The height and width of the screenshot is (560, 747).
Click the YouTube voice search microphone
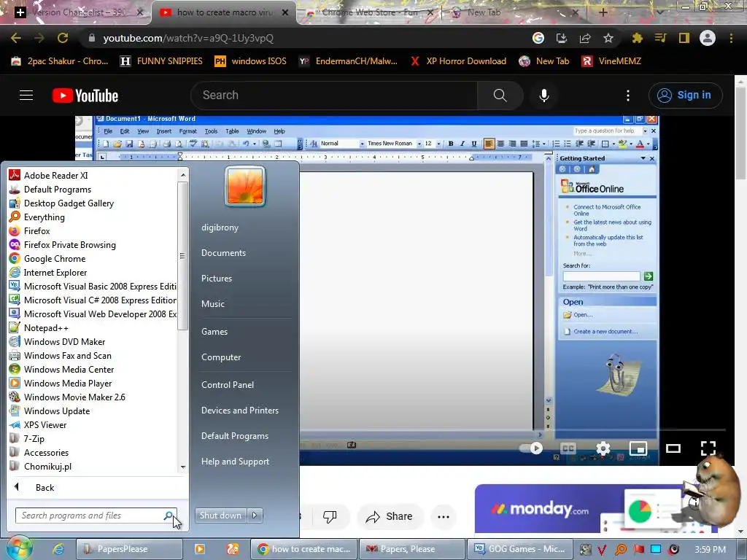pyautogui.click(x=544, y=96)
